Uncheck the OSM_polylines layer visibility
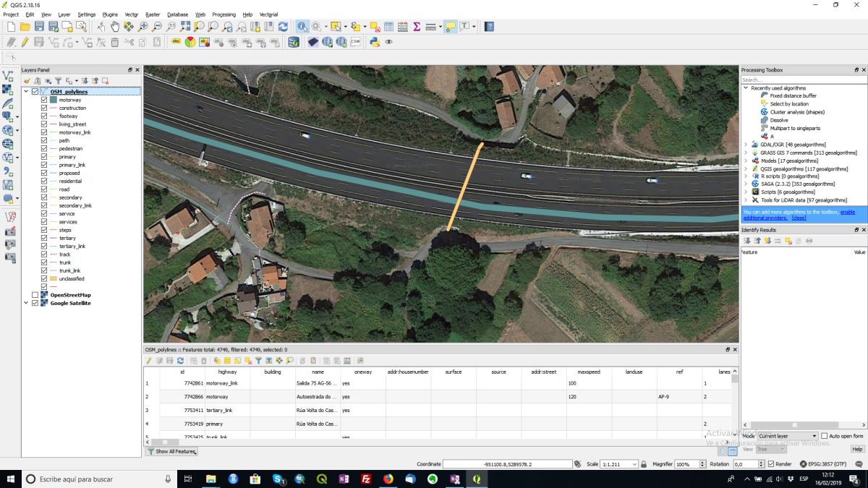 [x=35, y=92]
